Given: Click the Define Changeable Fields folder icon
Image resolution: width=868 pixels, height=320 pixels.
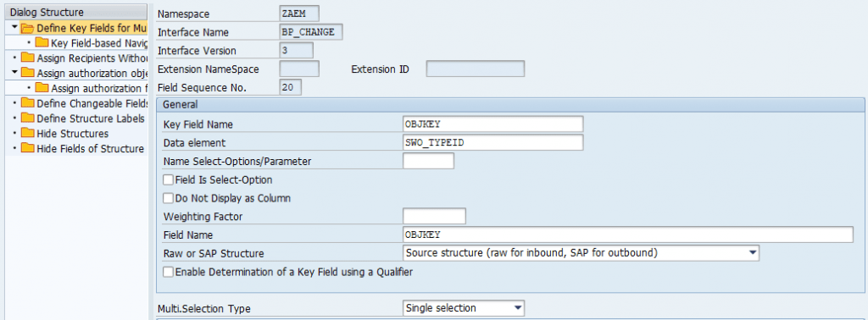Looking at the screenshot, I should [27, 103].
